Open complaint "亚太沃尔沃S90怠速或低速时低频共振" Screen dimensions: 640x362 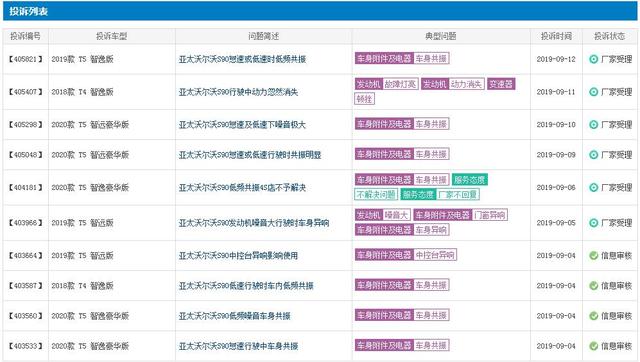pyautogui.click(x=242, y=59)
